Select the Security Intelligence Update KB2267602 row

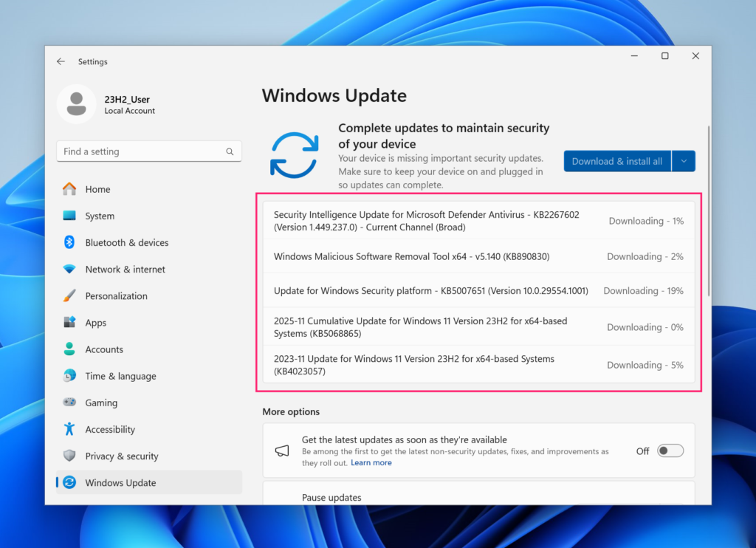(x=478, y=220)
